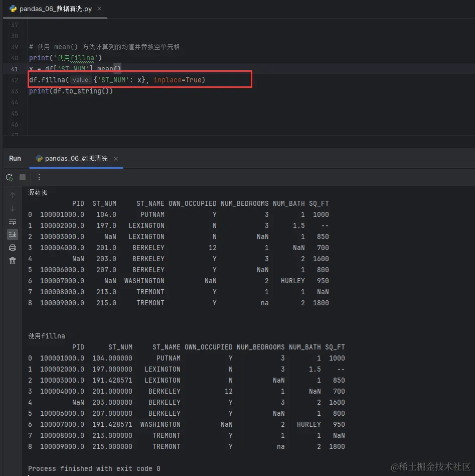Select the pandas_06_数据清洗.py editor tab
The image size is (475, 476).
[56, 9]
